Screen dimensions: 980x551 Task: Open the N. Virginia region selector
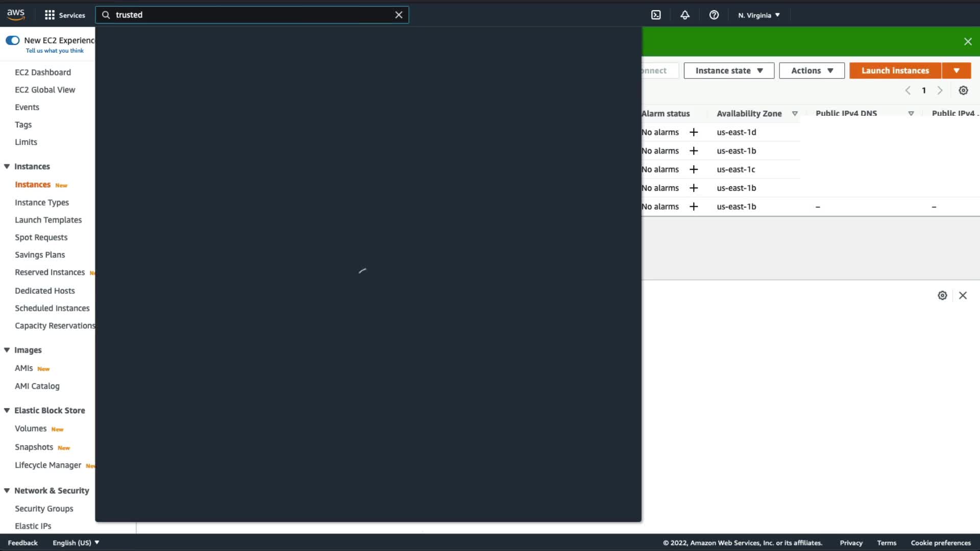coord(759,15)
